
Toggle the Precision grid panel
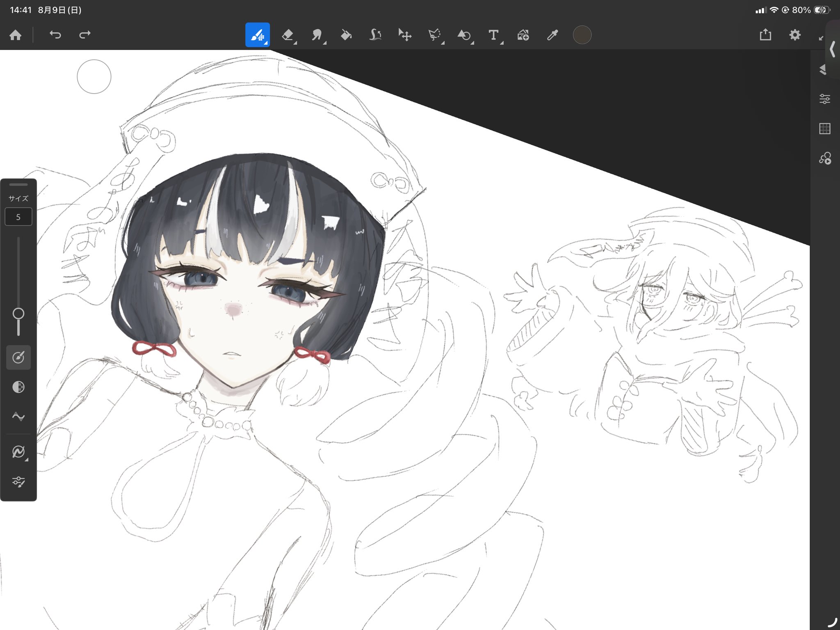tap(825, 128)
